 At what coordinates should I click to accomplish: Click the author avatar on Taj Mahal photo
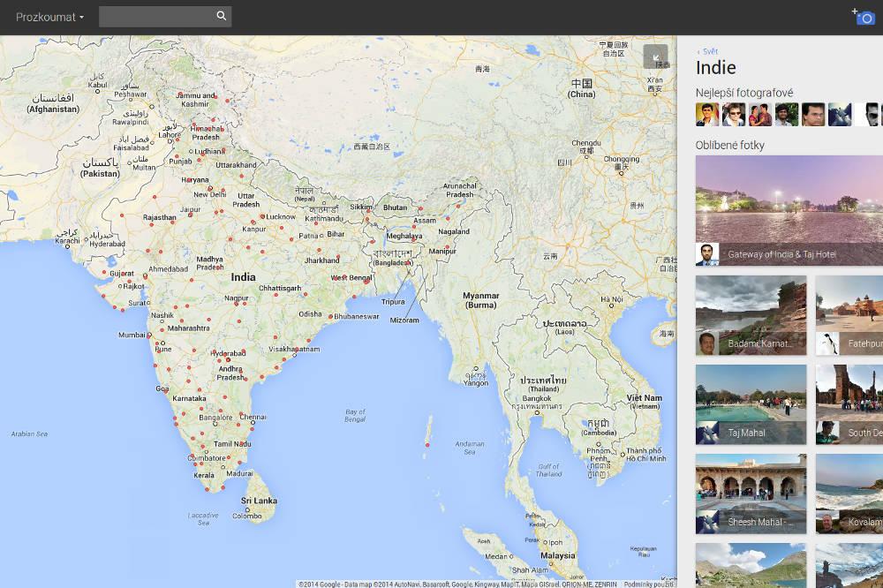(x=706, y=433)
